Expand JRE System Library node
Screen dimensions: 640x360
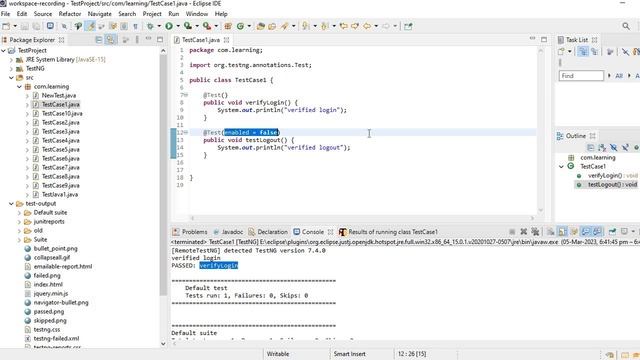point(11,60)
